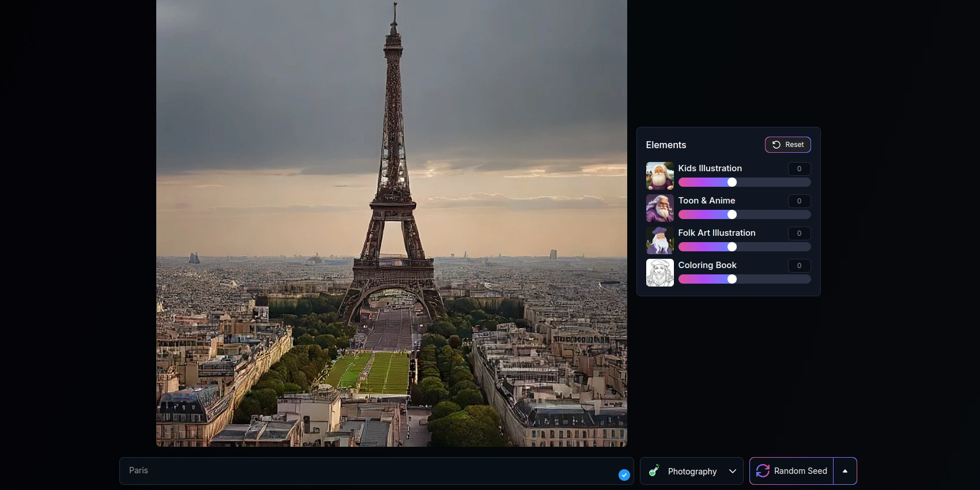
Task: Click the Kids Illustration slider handle
Action: click(732, 182)
